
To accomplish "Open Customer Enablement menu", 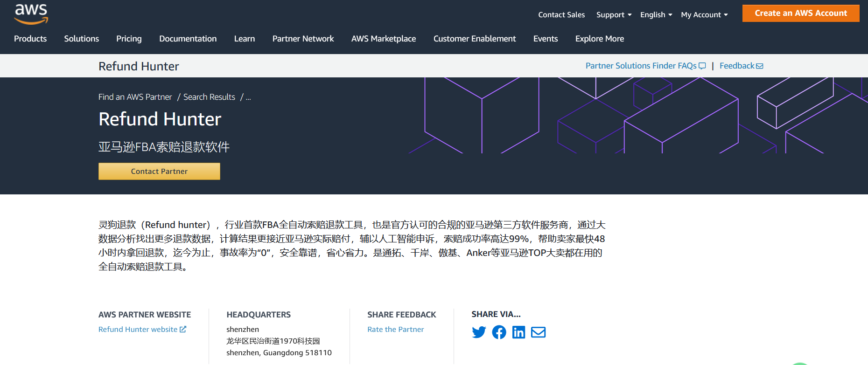I will pyautogui.click(x=475, y=39).
